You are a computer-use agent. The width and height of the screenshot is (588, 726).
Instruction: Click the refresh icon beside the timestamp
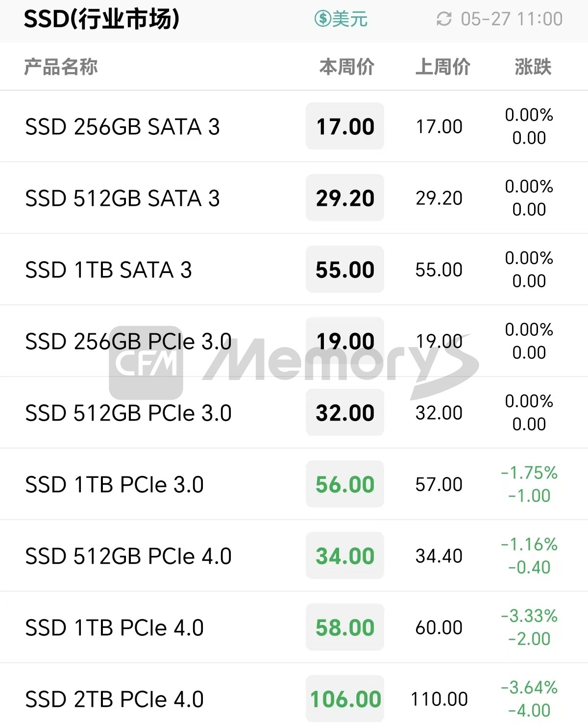tap(444, 19)
